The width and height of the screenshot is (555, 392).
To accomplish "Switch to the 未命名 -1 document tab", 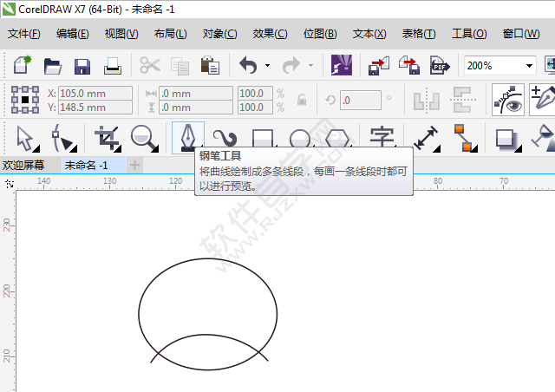I will (x=94, y=166).
